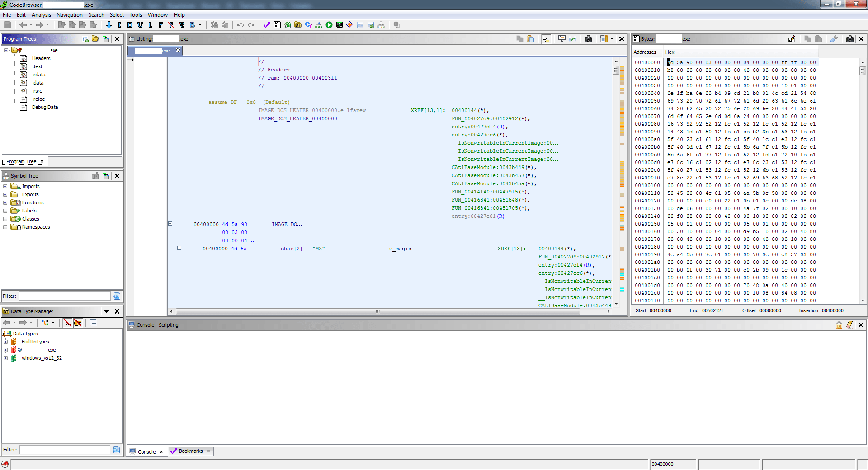Select .text section in Program Trees
Image resolution: width=868 pixels, height=470 pixels.
click(x=38, y=66)
